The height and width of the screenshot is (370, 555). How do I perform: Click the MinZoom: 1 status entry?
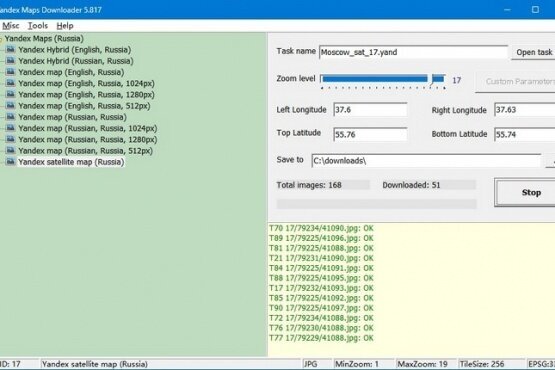[357, 364]
